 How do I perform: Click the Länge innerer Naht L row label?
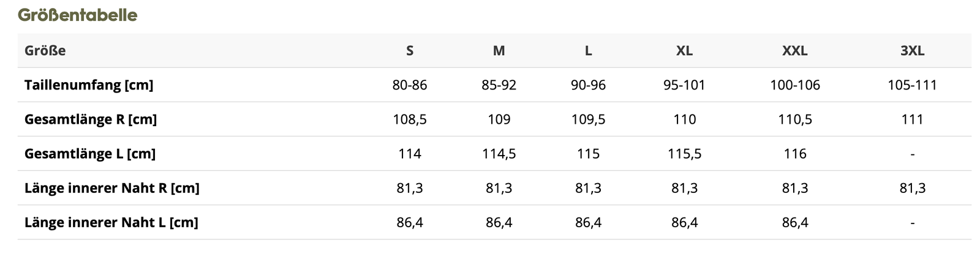111,222
